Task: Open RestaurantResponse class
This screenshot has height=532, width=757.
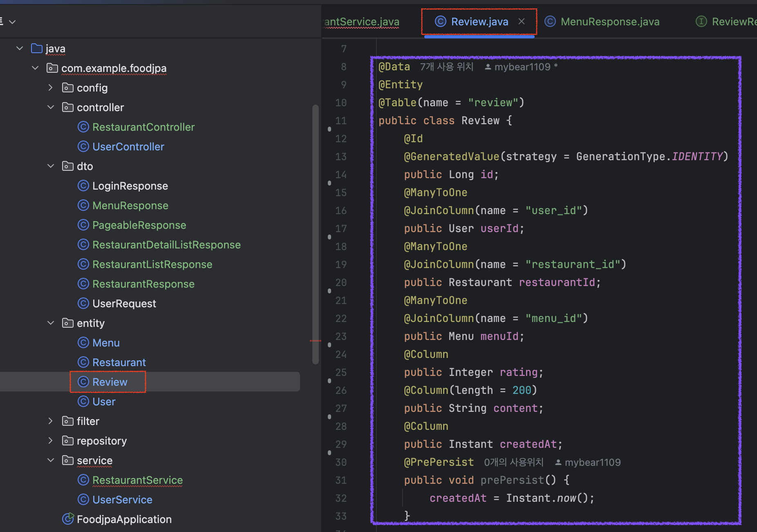Action: point(143,284)
